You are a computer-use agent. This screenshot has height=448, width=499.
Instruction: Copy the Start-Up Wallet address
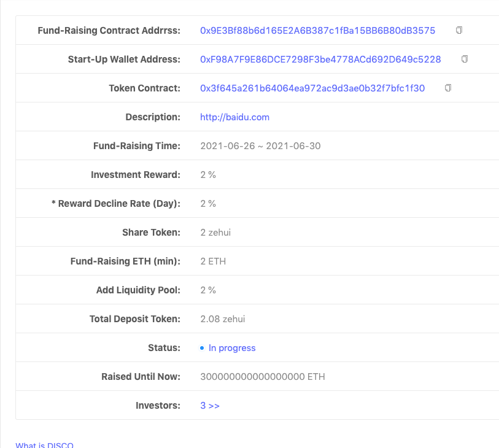tap(465, 59)
